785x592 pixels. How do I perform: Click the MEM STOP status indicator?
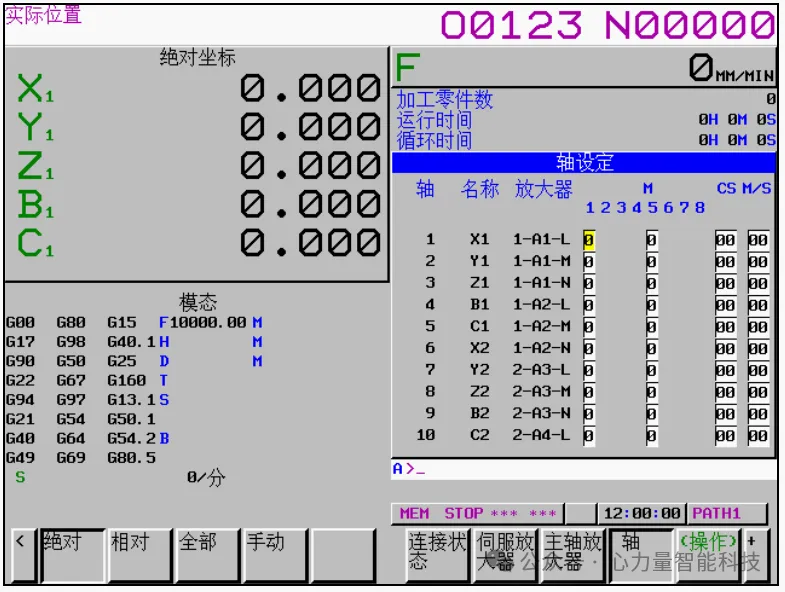click(478, 513)
